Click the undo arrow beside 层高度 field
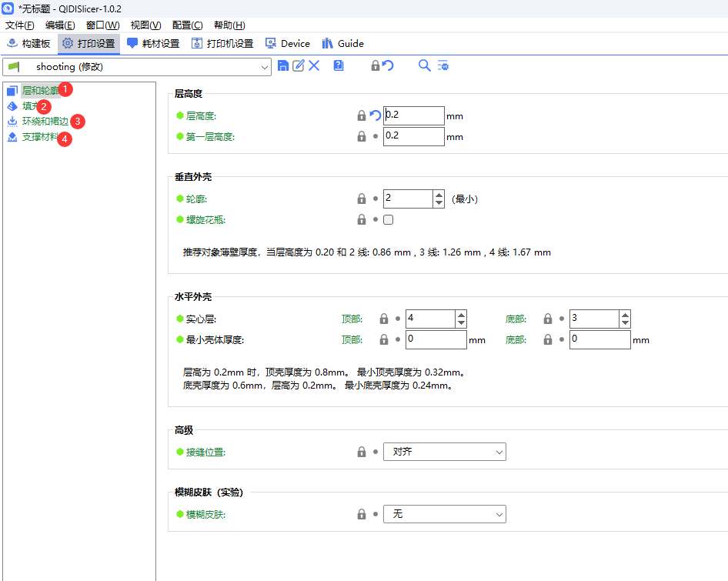This screenshot has height=581, width=728. (376, 115)
